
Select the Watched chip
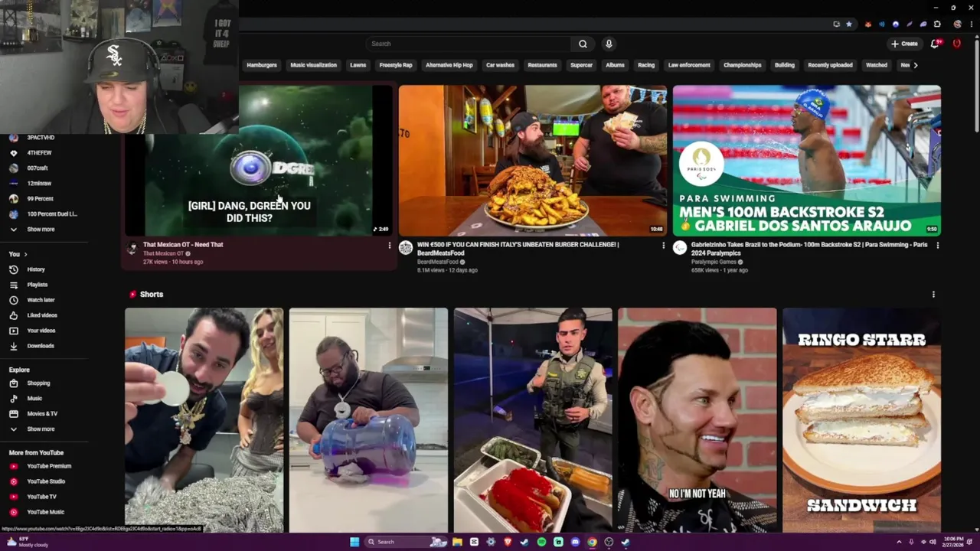pos(877,65)
